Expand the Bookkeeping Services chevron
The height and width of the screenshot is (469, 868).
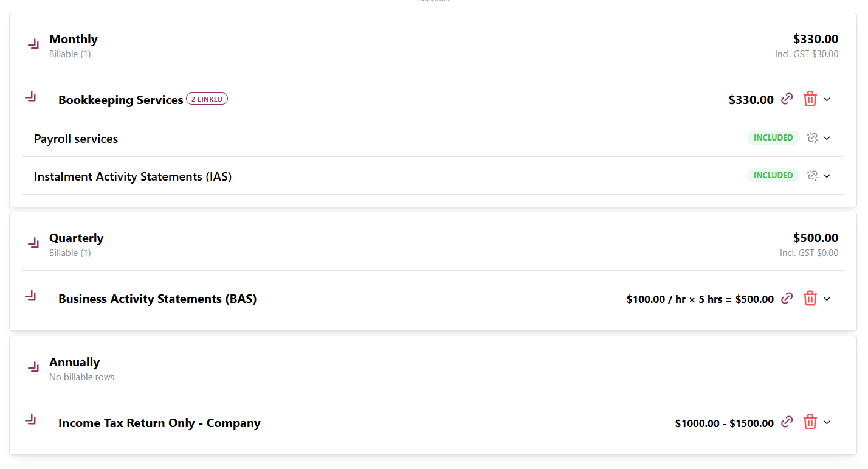pos(827,99)
